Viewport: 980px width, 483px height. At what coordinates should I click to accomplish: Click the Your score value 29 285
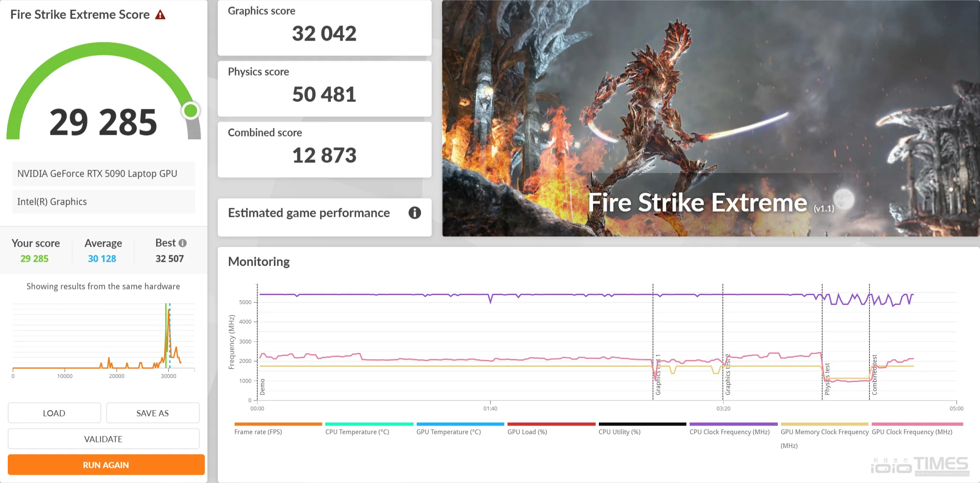pos(35,259)
